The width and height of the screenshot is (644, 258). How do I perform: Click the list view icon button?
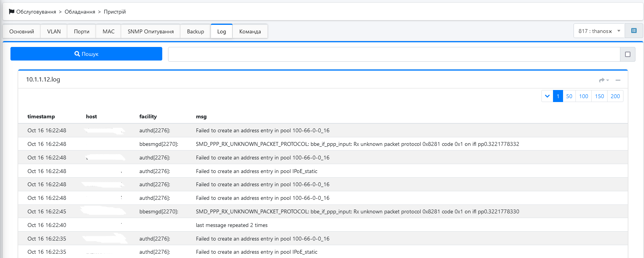(634, 31)
